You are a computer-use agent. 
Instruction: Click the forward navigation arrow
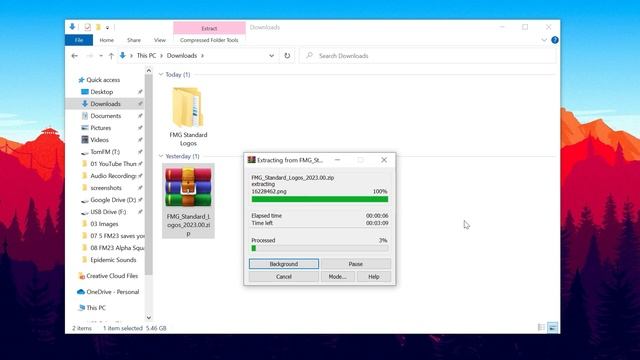tap(89, 56)
